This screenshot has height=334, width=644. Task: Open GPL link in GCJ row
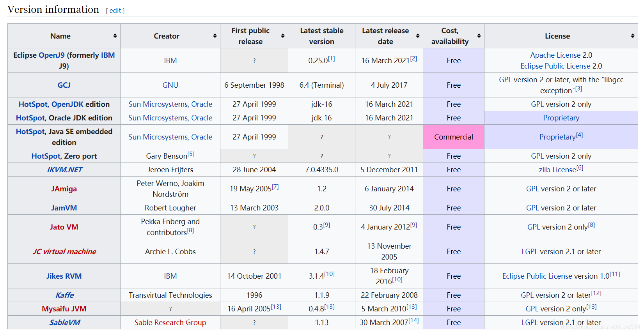click(x=505, y=80)
